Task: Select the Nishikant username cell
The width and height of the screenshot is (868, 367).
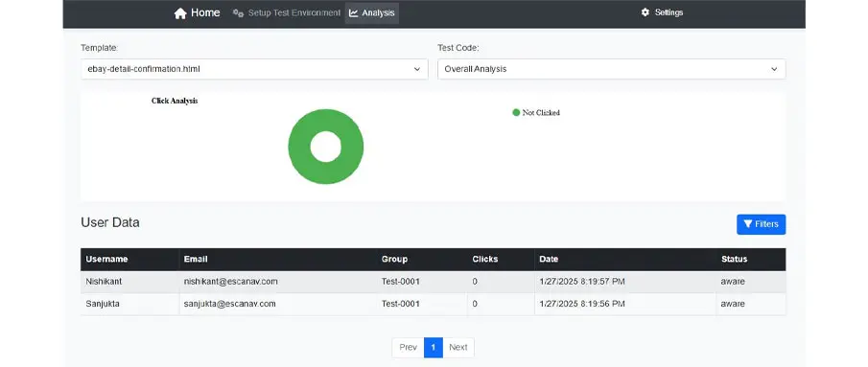Action: pyautogui.click(x=130, y=282)
